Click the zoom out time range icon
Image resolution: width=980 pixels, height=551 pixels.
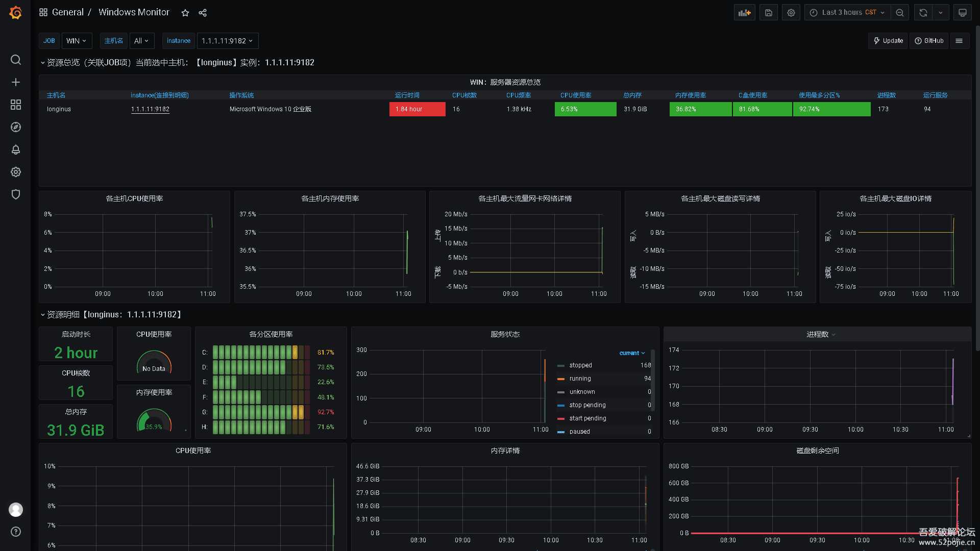click(900, 13)
